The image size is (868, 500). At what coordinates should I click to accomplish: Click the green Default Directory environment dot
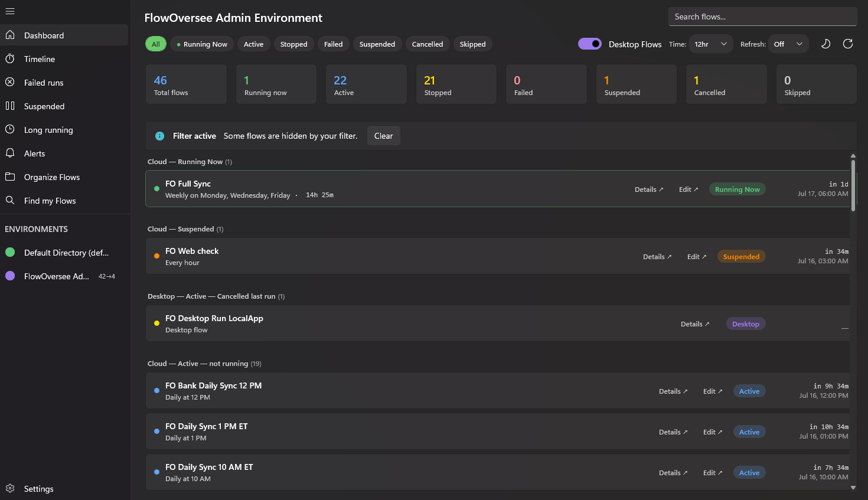click(x=10, y=253)
